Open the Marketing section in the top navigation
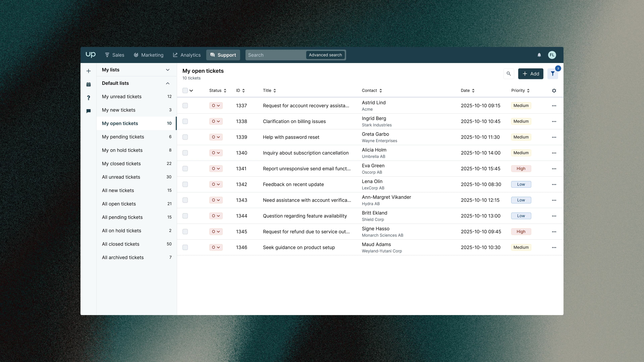 click(x=149, y=55)
